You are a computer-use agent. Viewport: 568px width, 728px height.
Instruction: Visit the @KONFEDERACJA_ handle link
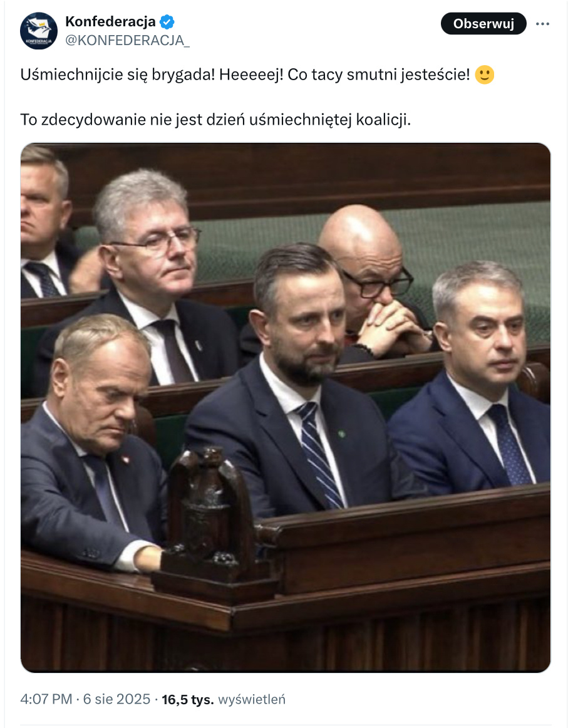point(128,41)
